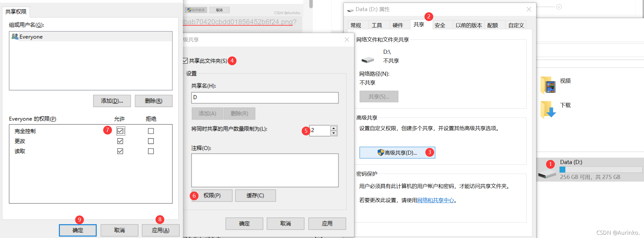The image size is (644, 238).
Task: Open the 下载 folder in Explorer
Action: (555, 109)
